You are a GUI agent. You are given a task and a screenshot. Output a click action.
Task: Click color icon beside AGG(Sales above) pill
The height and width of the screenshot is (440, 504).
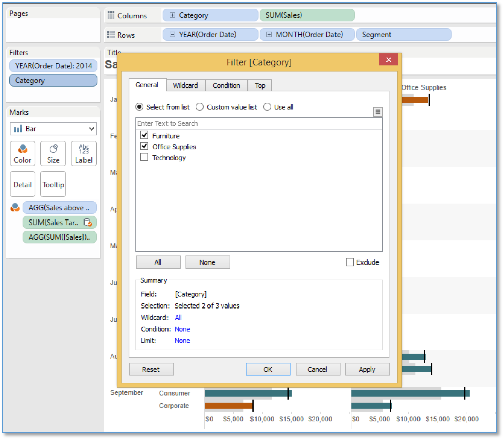click(15, 208)
